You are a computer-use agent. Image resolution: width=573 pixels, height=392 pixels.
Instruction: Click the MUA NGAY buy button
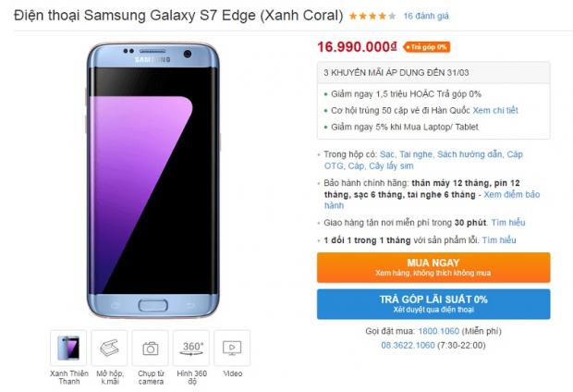pyautogui.click(x=433, y=267)
